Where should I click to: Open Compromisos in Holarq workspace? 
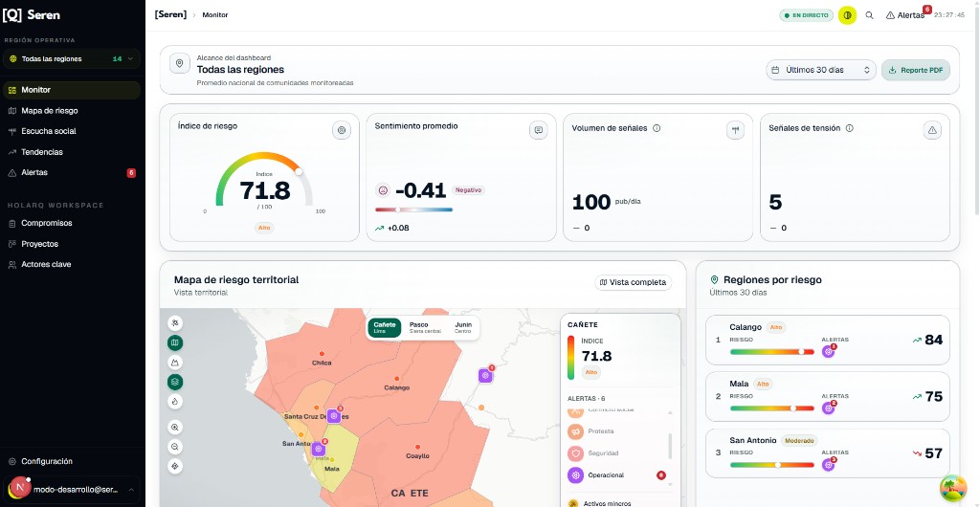[x=71, y=223]
